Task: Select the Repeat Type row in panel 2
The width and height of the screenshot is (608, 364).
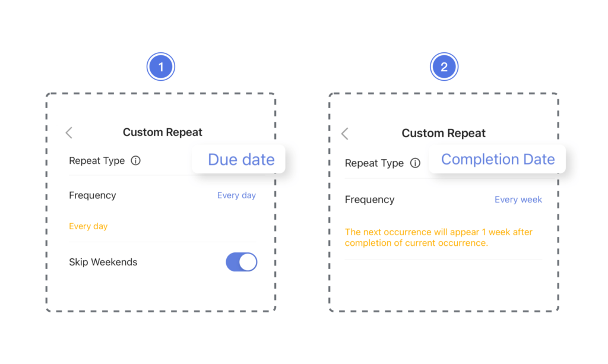Action: [374, 163]
